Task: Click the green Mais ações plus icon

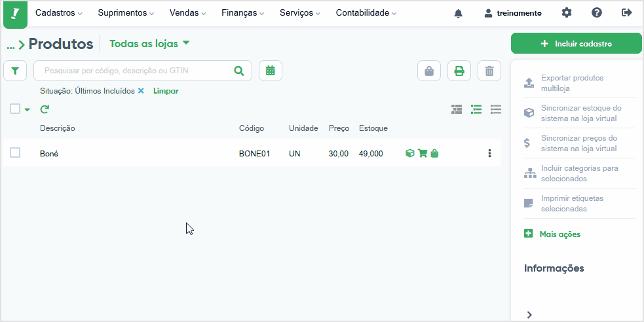Action: (x=529, y=234)
